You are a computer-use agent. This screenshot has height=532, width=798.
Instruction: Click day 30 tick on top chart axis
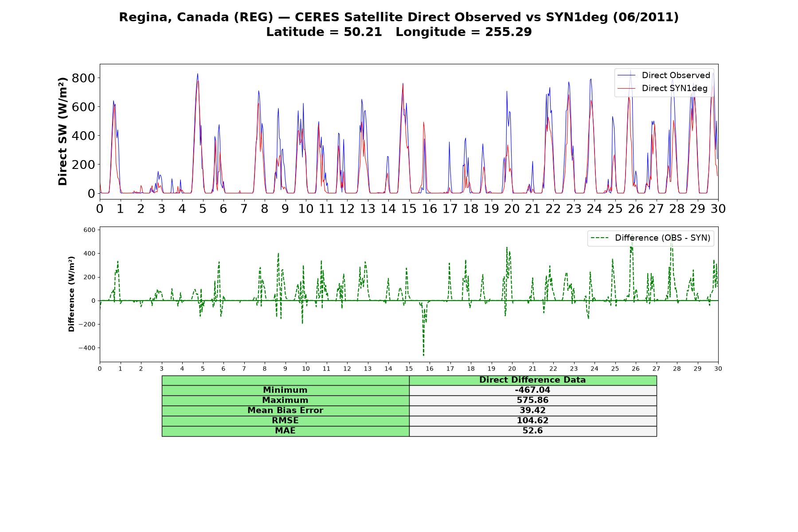tap(718, 209)
